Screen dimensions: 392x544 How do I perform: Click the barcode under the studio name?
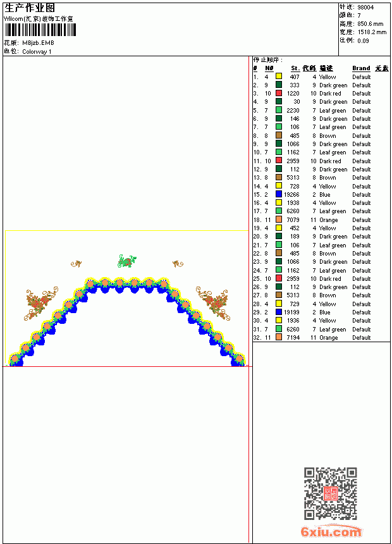40,30
